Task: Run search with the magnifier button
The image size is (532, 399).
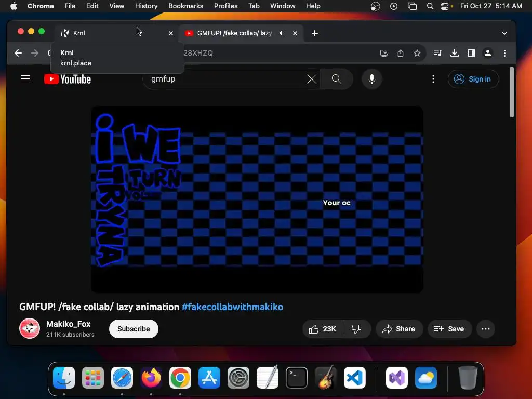Action: [336, 79]
